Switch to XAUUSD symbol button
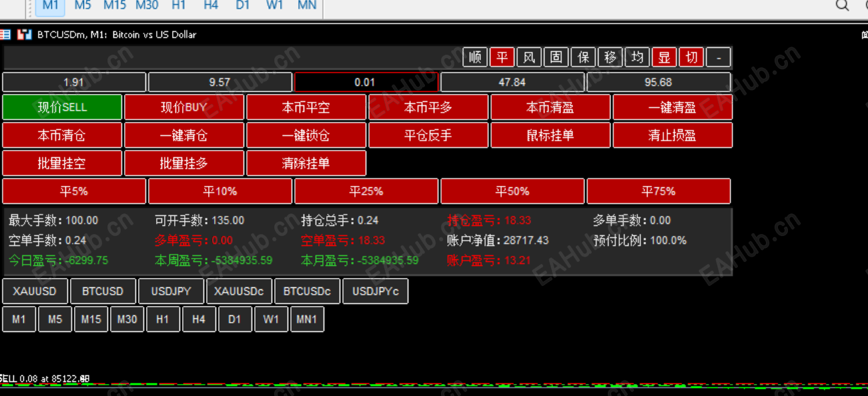This screenshot has height=396, width=868. pos(35,291)
